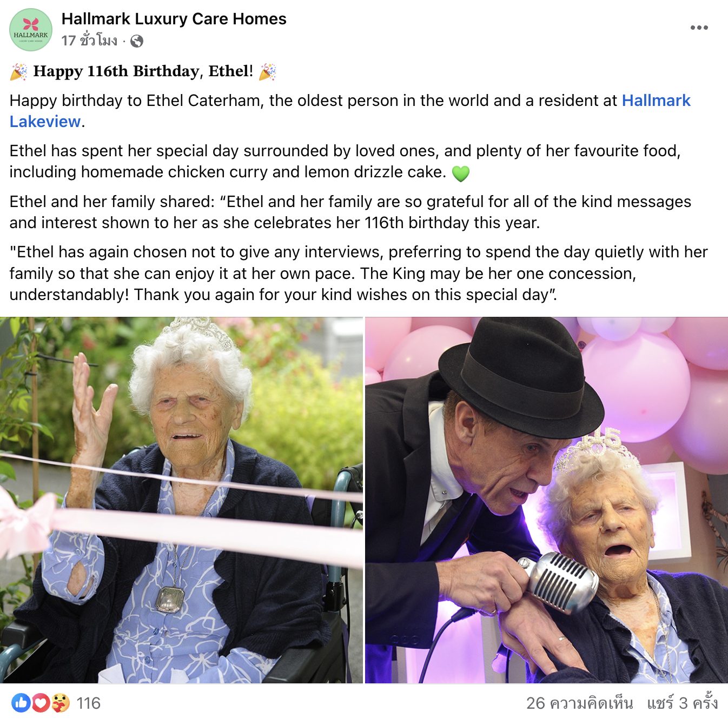Click the globe public-audience icon
This screenshot has width=728, height=719.
click(137, 41)
